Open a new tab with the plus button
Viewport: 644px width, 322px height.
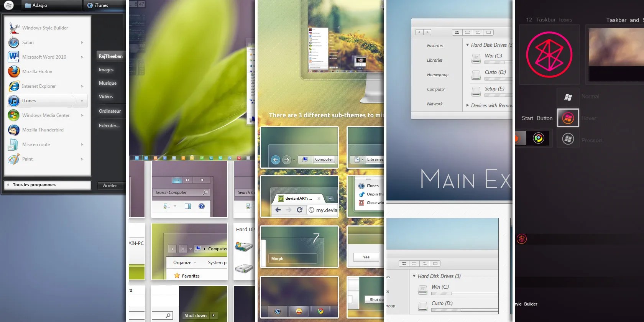point(330,199)
